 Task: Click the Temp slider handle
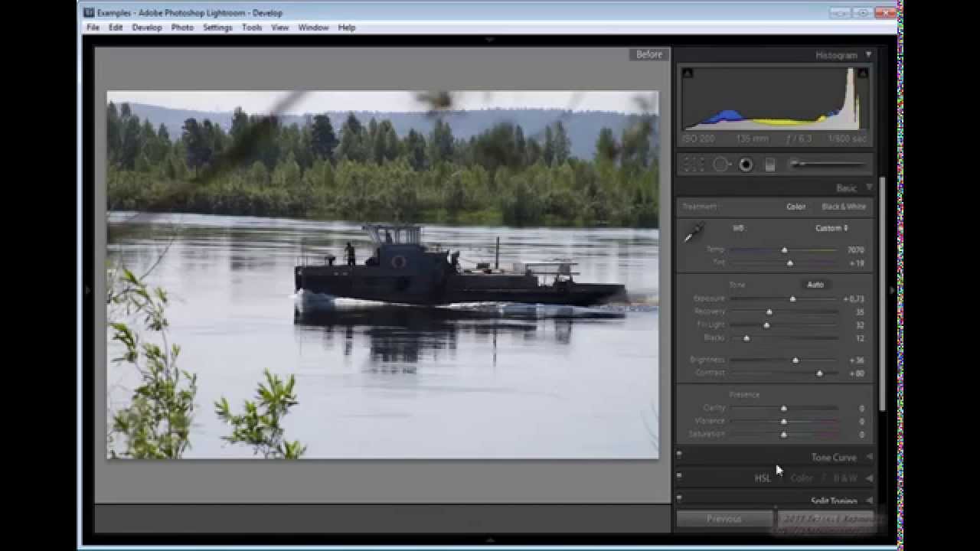(784, 250)
